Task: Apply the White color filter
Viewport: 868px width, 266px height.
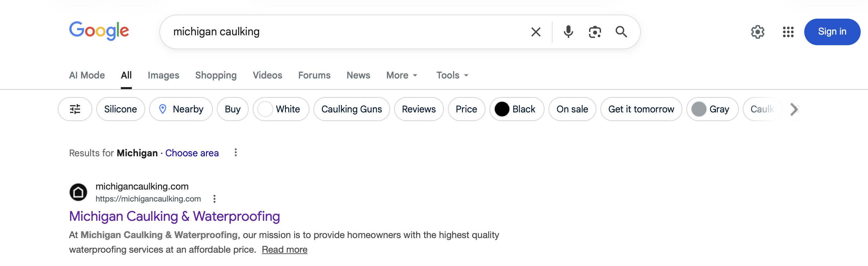Action: click(x=281, y=109)
